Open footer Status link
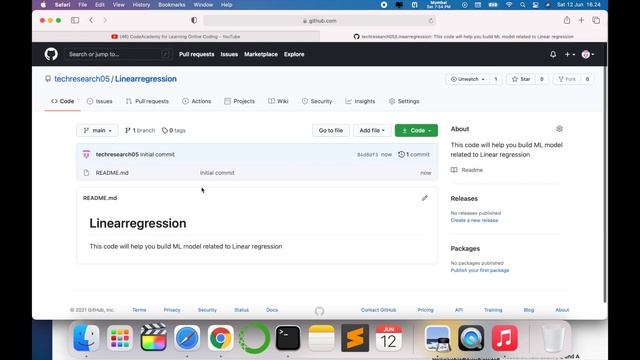Image resolution: width=640 pixels, height=360 pixels. click(x=241, y=310)
